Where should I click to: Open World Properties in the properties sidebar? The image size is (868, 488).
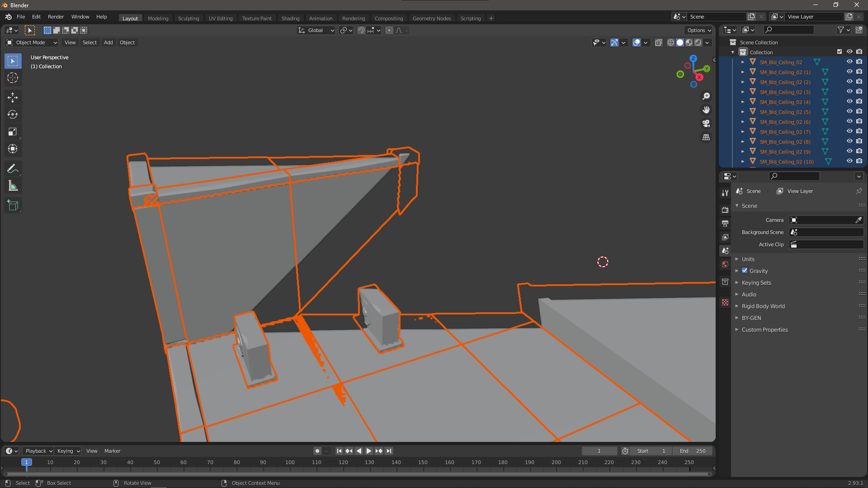tap(725, 264)
